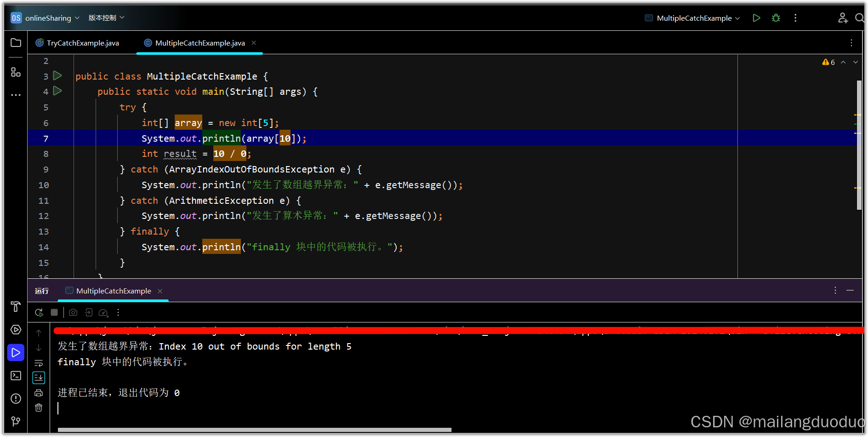The width and height of the screenshot is (868, 437).
Task: Open the Terminal tool window
Action: (16, 376)
